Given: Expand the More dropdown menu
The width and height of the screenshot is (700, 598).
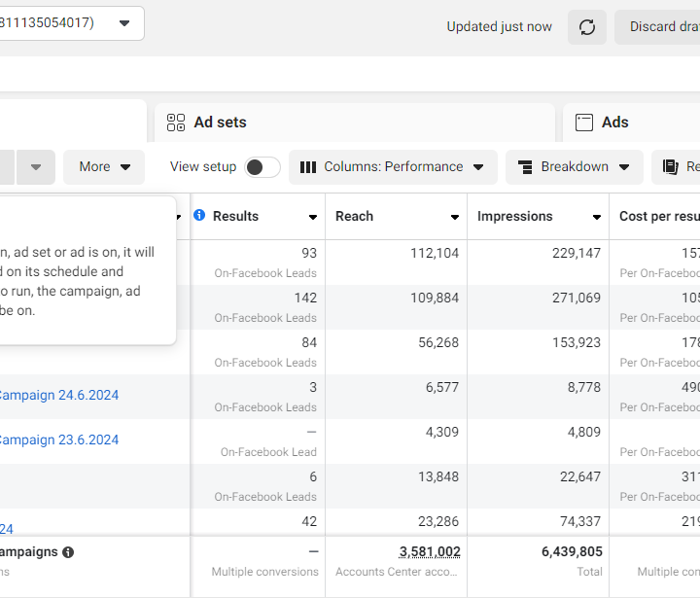Looking at the screenshot, I should [104, 167].
